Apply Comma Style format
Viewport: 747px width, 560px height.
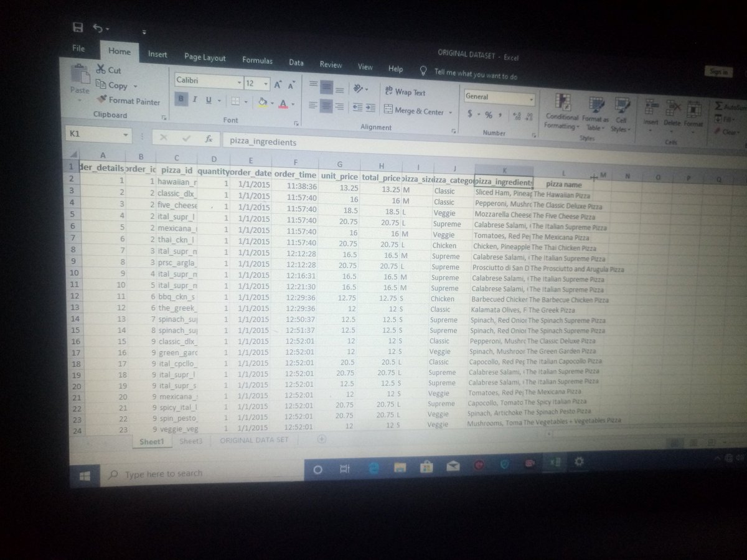[x=500, y=115]
